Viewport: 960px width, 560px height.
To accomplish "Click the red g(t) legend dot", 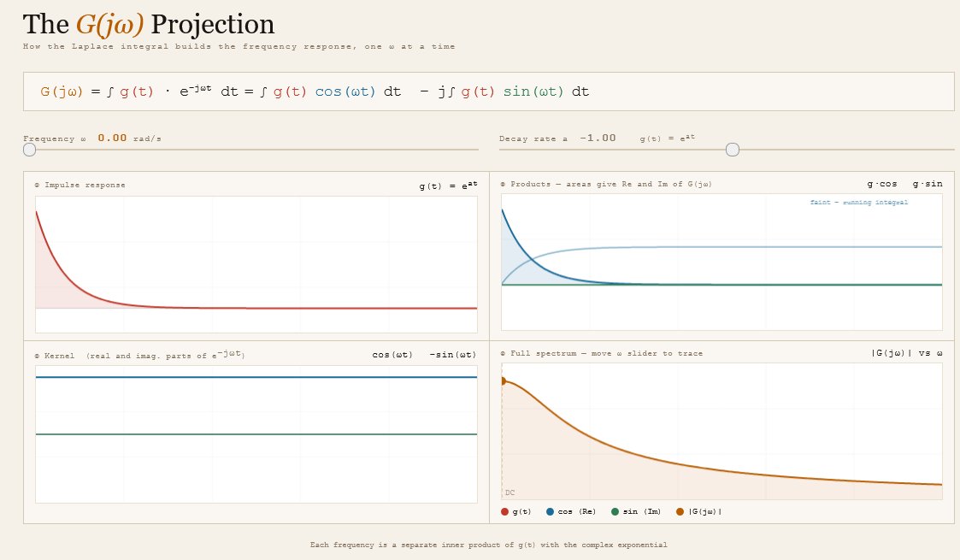I will [x=504, y=511].
